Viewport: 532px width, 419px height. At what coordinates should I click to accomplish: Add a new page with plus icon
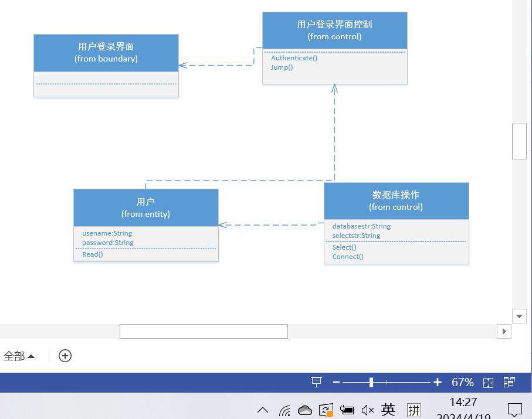(x=65, y=356)
